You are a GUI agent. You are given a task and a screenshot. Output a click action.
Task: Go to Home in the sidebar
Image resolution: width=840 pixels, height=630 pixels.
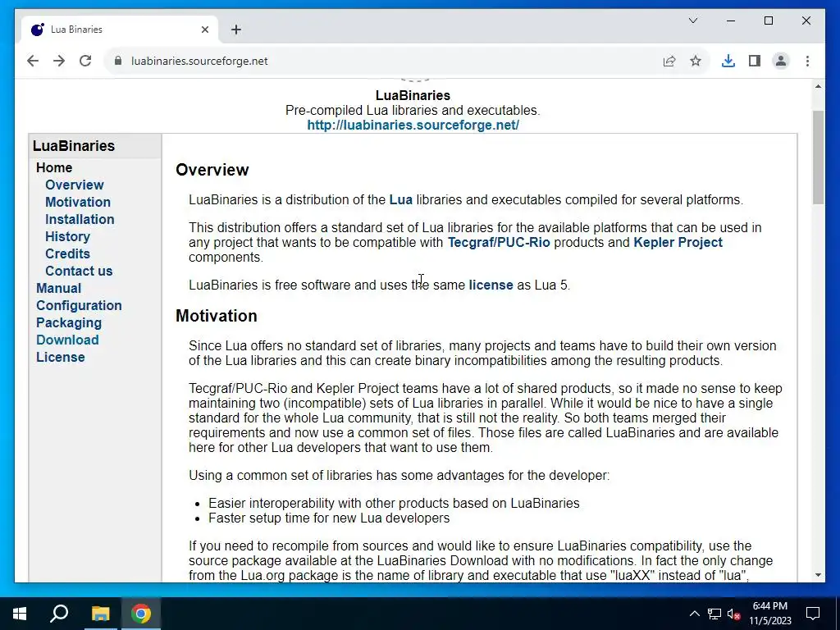click(54, 167)
